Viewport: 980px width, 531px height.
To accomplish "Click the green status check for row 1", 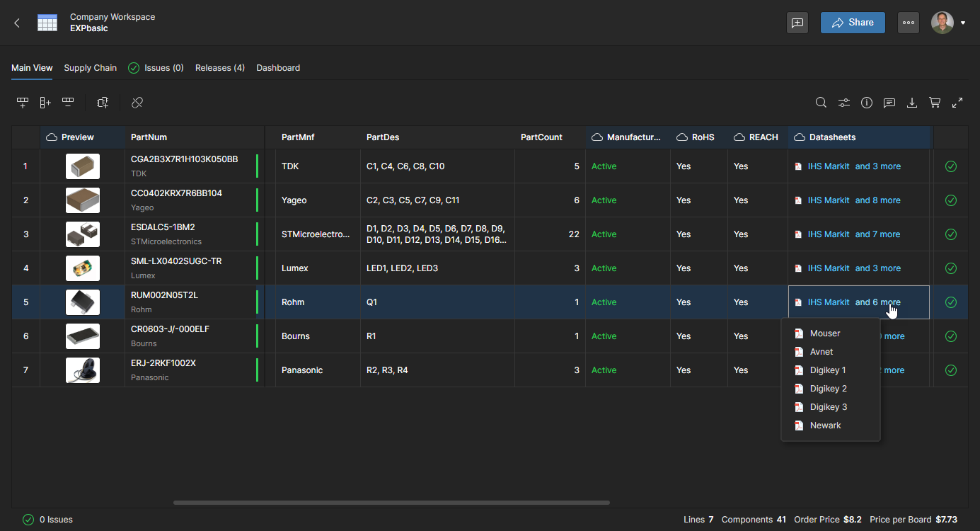I will (951, 166).
